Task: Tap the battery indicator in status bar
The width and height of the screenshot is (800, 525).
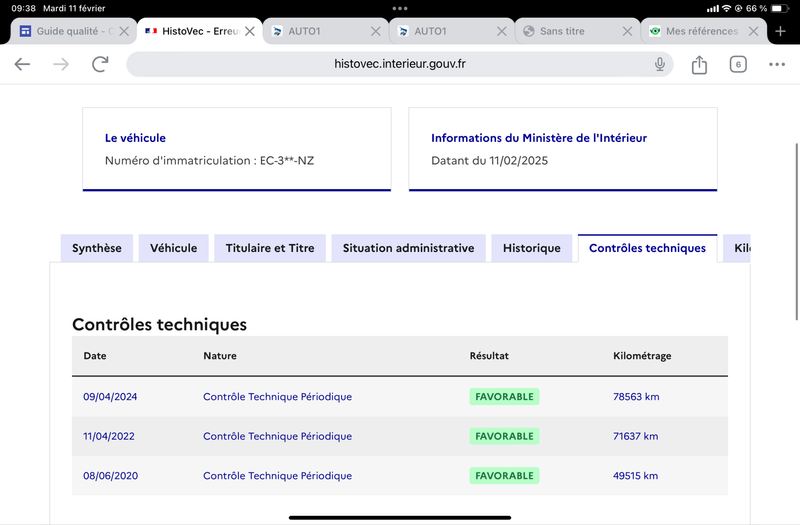Action: click(x=780, y=8)
